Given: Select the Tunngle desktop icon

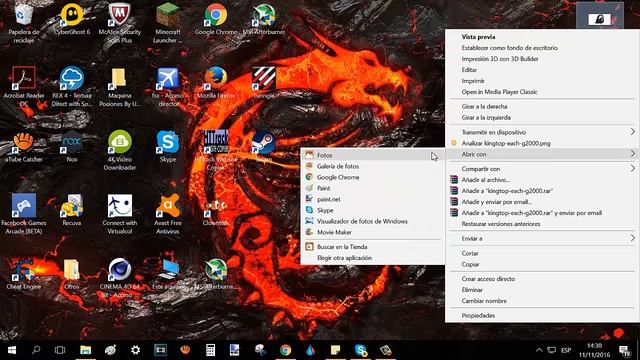Looking at the screenshot, I should click(x=264, y=83).
